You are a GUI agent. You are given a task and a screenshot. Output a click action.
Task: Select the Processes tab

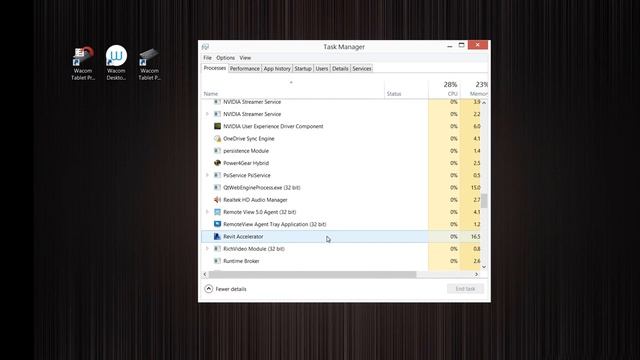215,68
